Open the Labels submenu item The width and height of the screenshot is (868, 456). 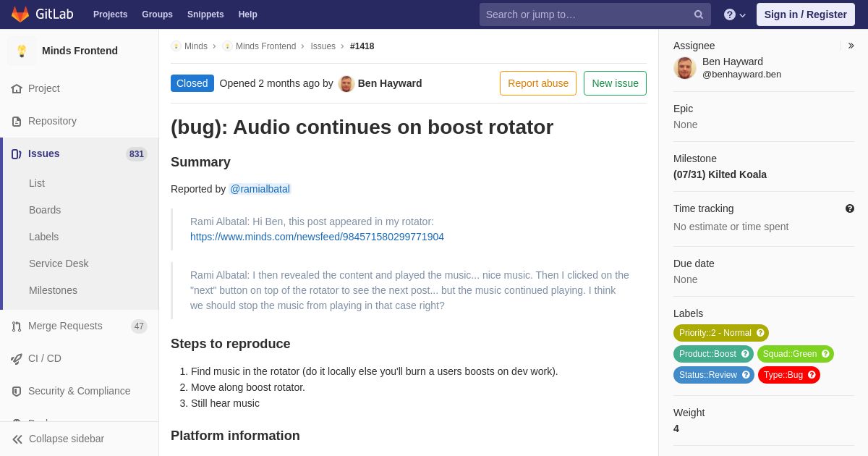(43, 237)
